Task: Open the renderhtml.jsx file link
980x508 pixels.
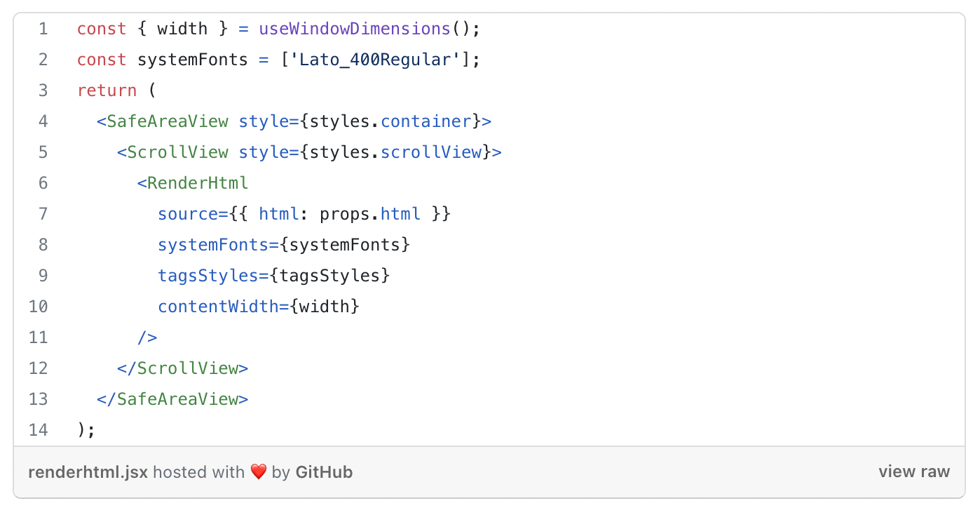Action: click(88, 472)
